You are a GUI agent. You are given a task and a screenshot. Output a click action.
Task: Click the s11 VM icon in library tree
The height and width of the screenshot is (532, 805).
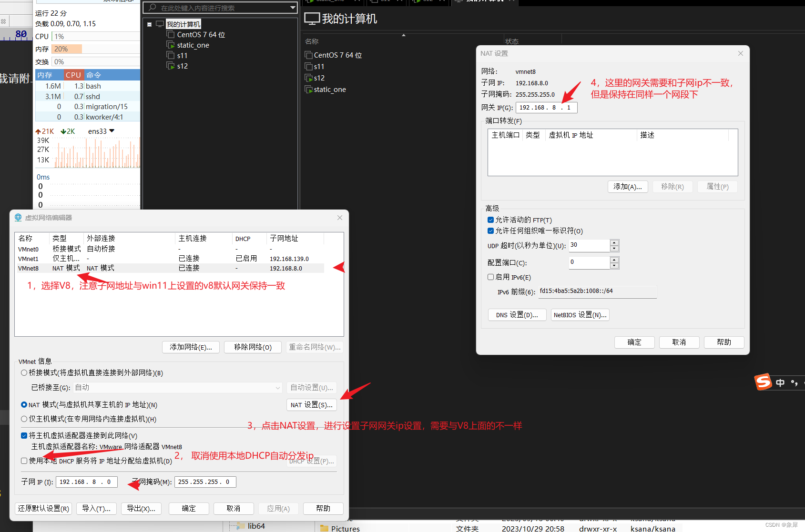[x=170, y=55]
